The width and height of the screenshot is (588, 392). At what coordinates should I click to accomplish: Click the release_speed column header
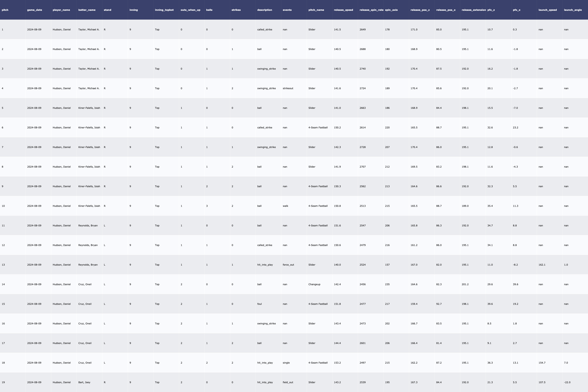coord(343,10)
